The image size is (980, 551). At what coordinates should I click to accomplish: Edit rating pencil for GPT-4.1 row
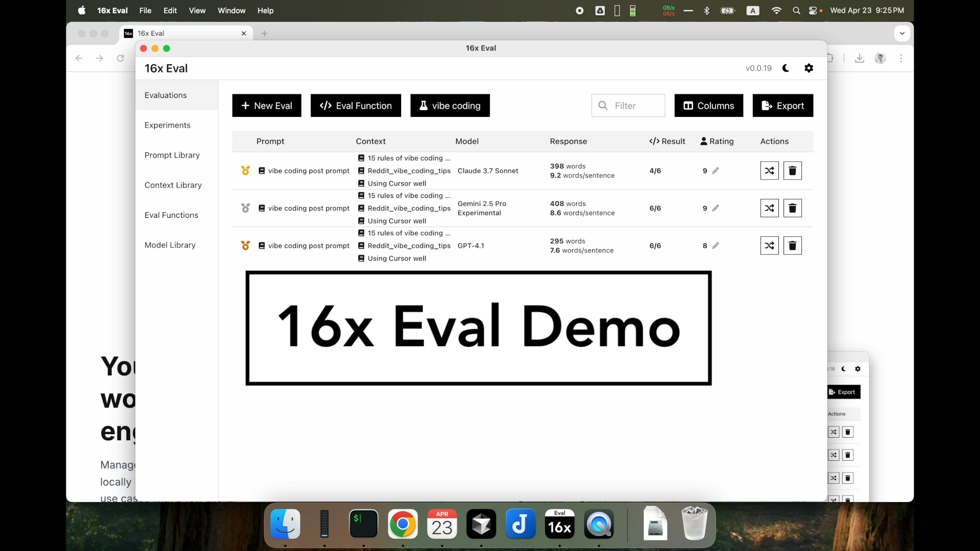[x=716, y=245]
